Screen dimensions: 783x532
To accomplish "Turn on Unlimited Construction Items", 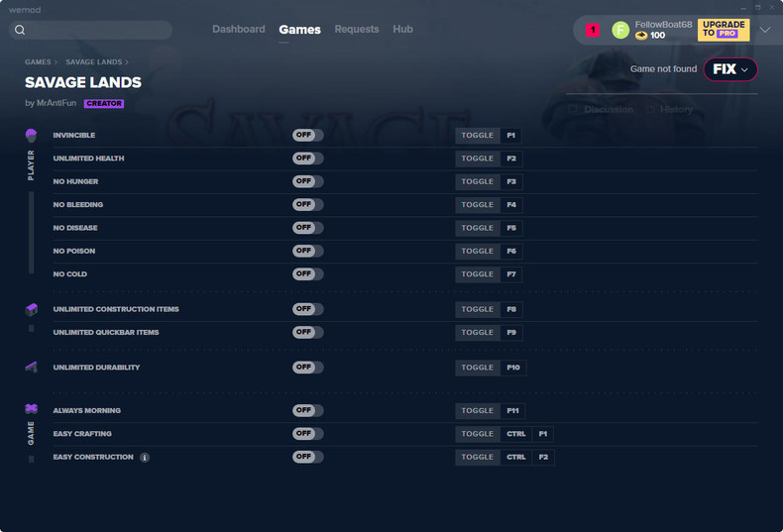I will (308, 309).
